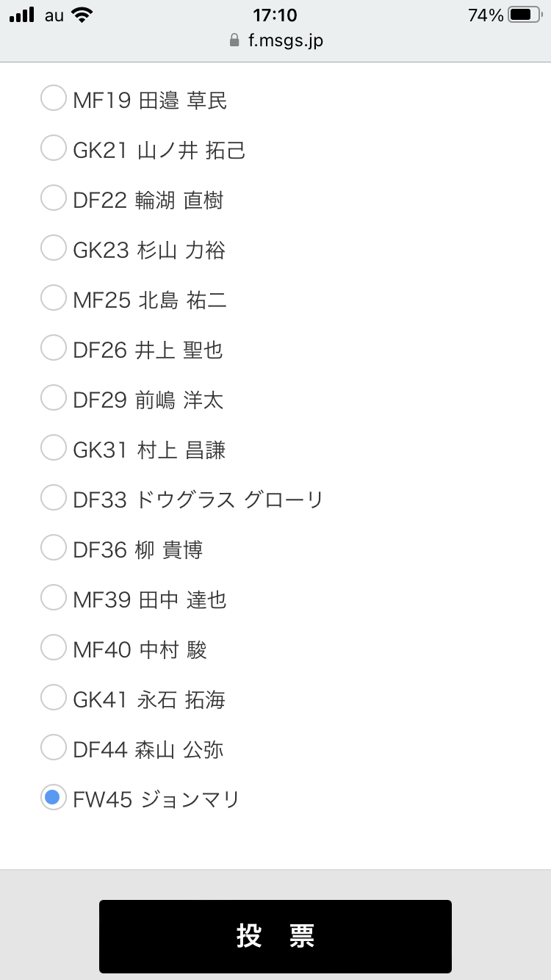This screenshot has height=980, width=551.
Task: Select DF29 前嶋 洋太 radio option
Action: (54, 398)
